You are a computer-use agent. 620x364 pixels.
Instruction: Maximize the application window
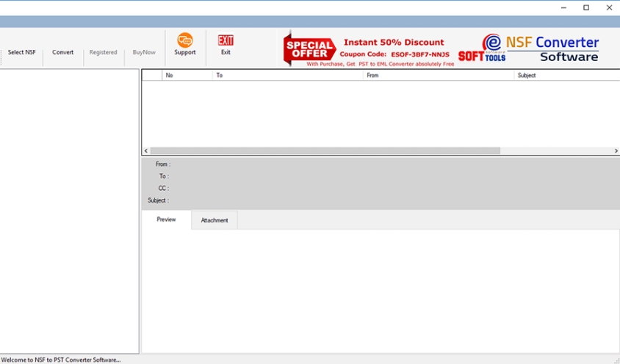[586, 7]
